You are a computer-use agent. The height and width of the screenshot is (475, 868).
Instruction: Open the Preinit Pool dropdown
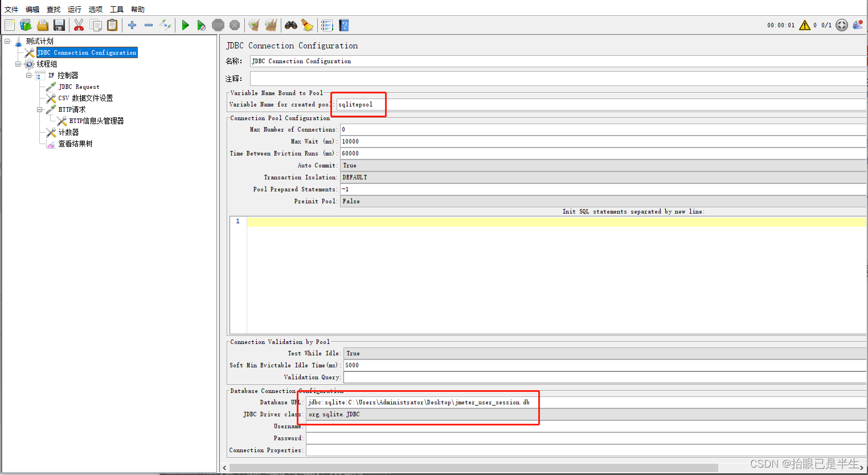pos(604,201)
